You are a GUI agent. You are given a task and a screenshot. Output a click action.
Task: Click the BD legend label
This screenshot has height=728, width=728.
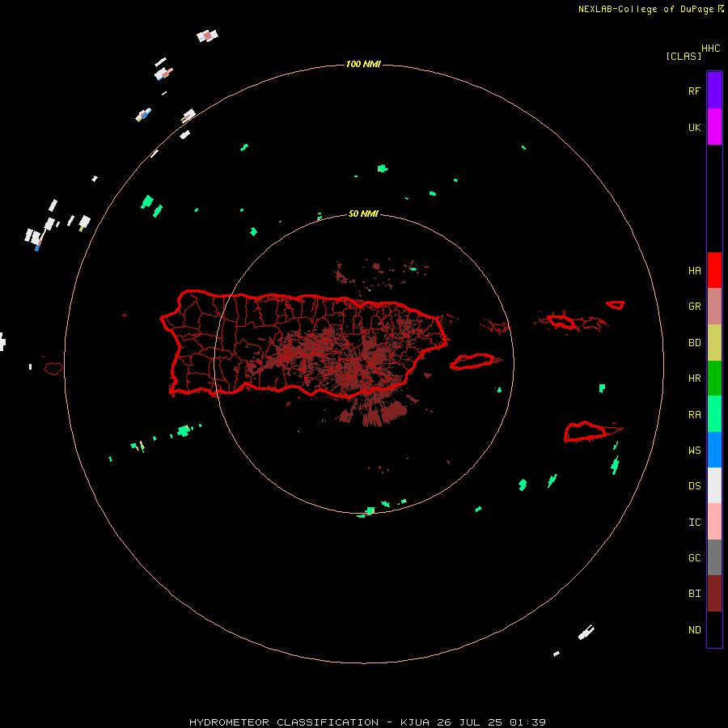(x=694, y=343)
